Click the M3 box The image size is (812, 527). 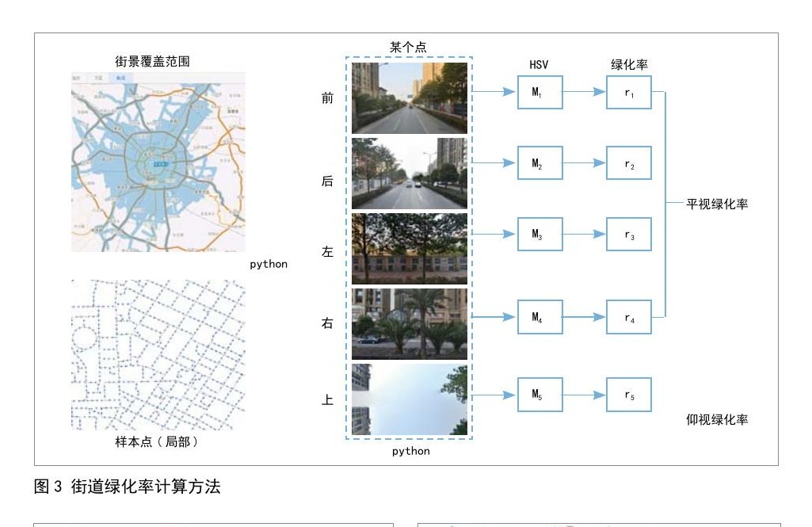click(540, 235)
